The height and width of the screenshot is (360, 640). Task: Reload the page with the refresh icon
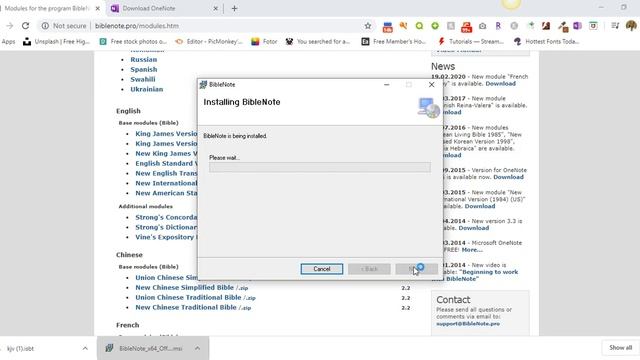(25, 26)
